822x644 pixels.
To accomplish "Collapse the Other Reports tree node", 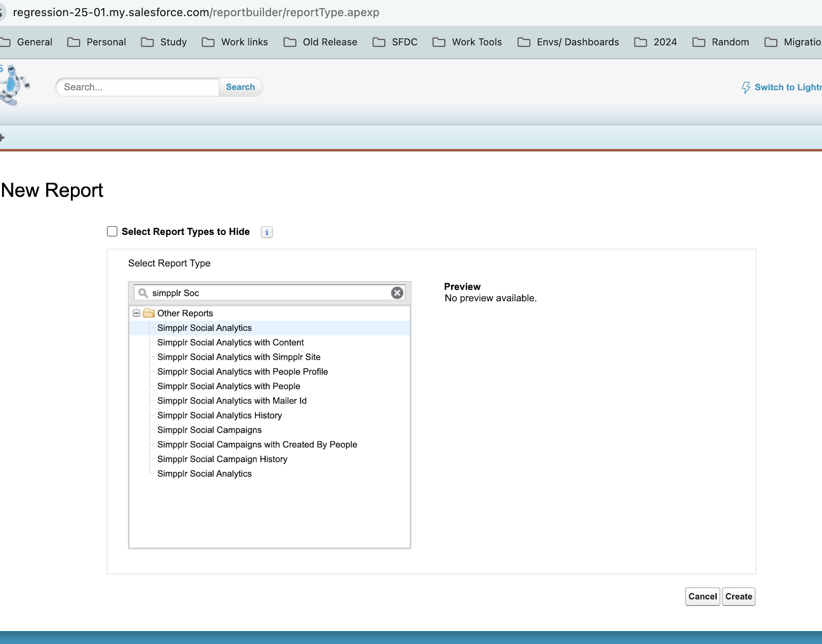I will coord(137,313).
